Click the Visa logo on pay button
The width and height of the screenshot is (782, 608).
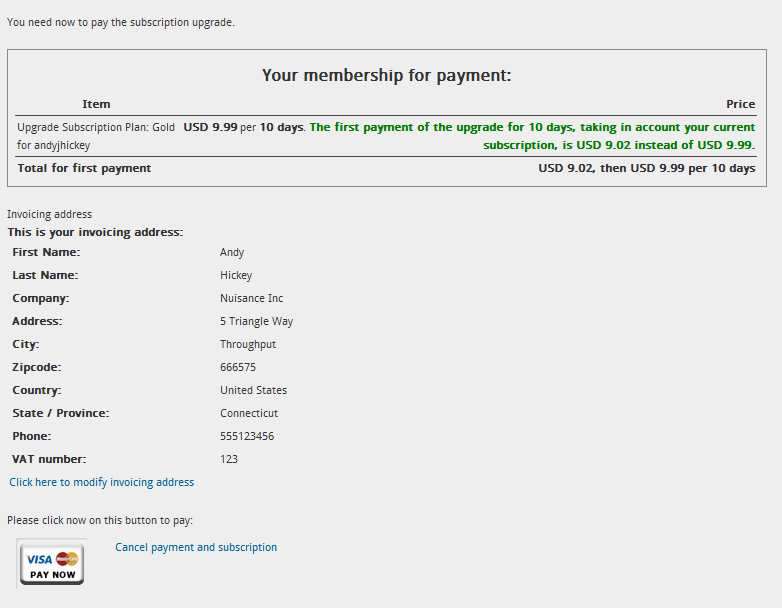click(39, 560)
